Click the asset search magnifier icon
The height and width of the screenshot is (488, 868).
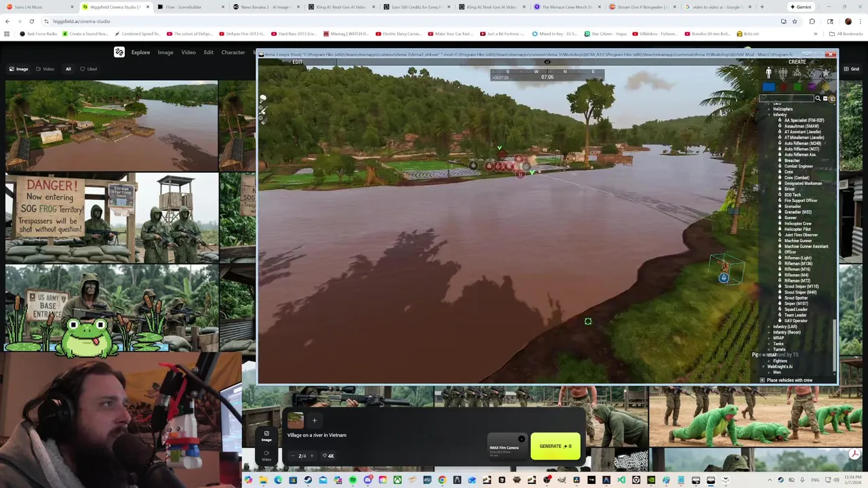pos(818,98)
